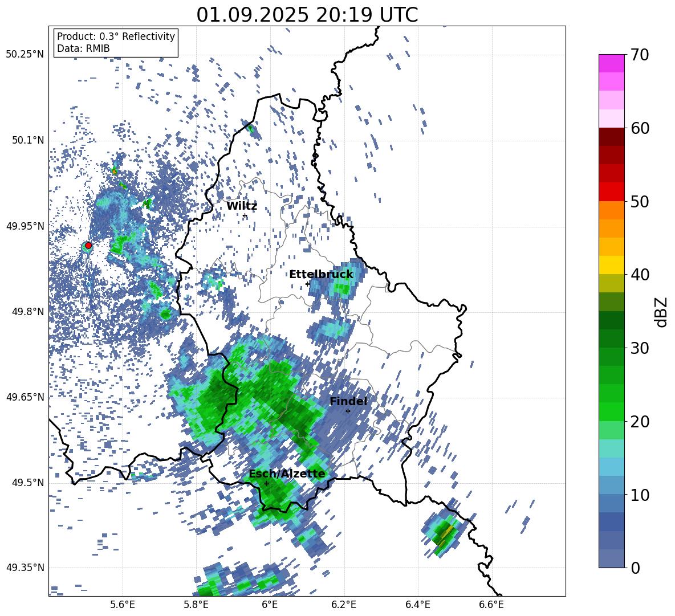Click the Findel location label
This screenshot has width=675, height=616.
click(348, 401)
